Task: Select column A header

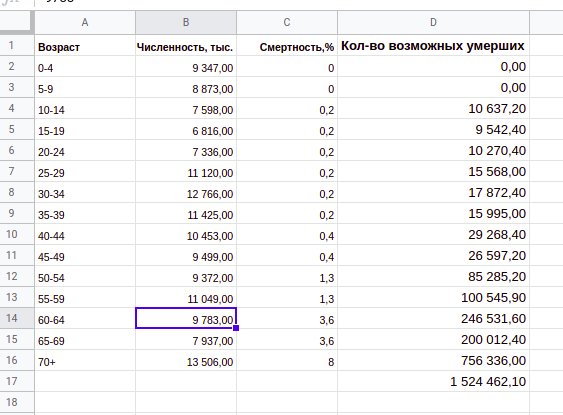Action: (85, 22)
